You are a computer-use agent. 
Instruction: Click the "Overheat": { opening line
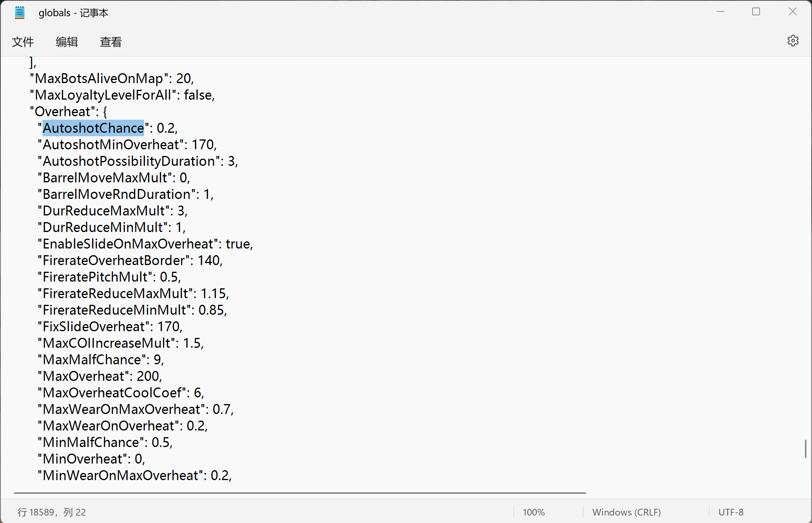69,111
